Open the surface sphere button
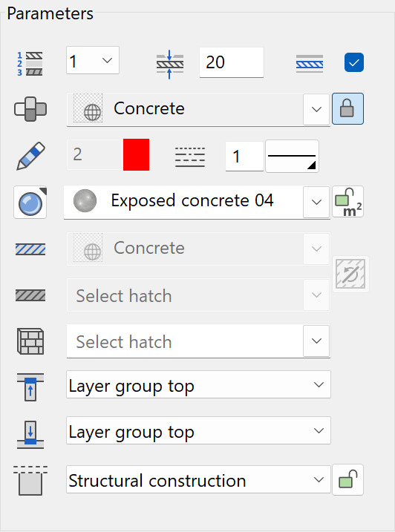The height and width of the screenshot is (532, 395). (x=30, y=203)
